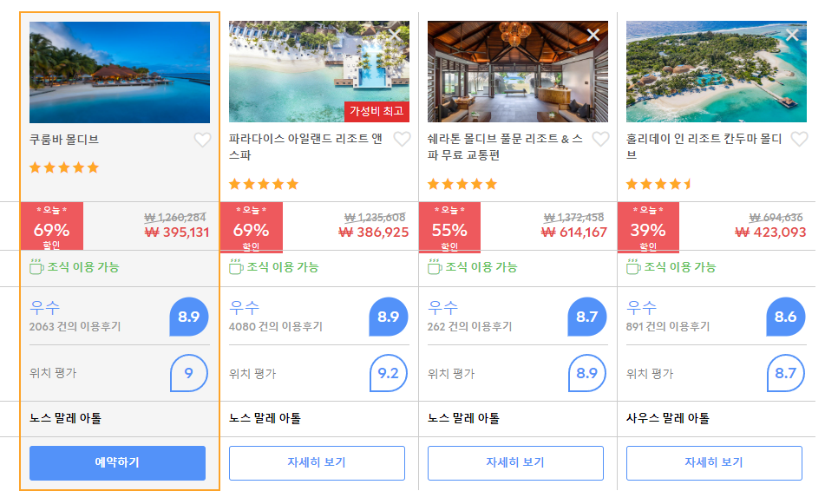Click the 9.2 location rating bubble
Viewport: 825px width, 504px height.
click(x=389, y=373)
